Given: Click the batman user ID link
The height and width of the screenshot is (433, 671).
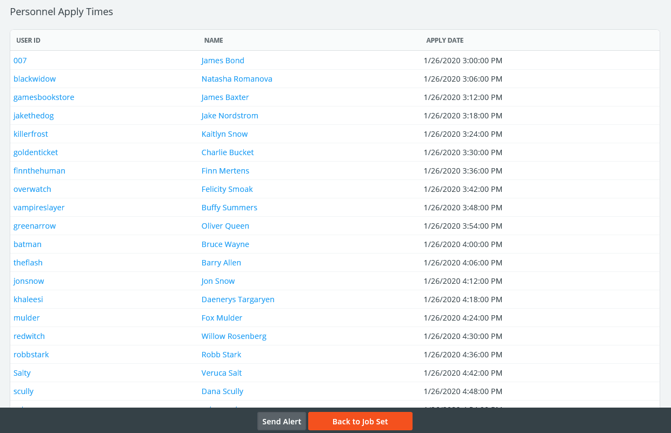Looking at the screenshot, I should [27, 244].
